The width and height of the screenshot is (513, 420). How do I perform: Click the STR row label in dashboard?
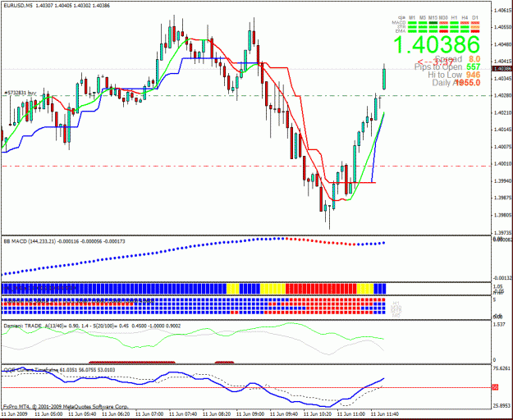click(401, 27)
